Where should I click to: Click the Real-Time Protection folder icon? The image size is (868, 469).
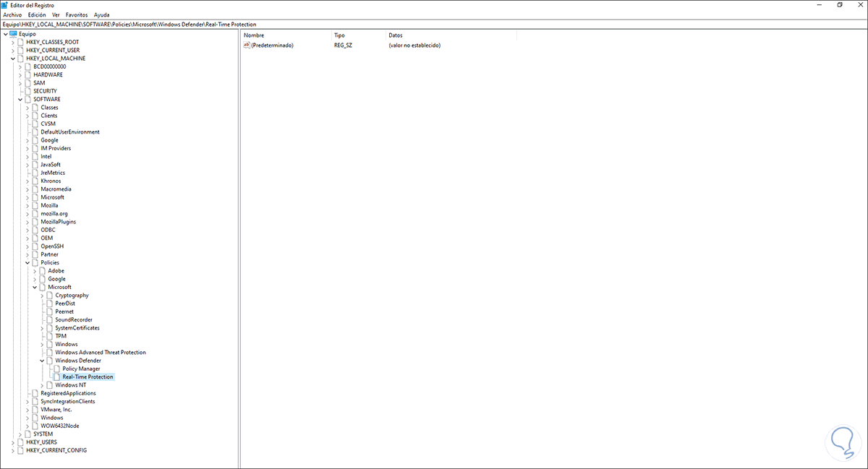click(x=56, y=377)
